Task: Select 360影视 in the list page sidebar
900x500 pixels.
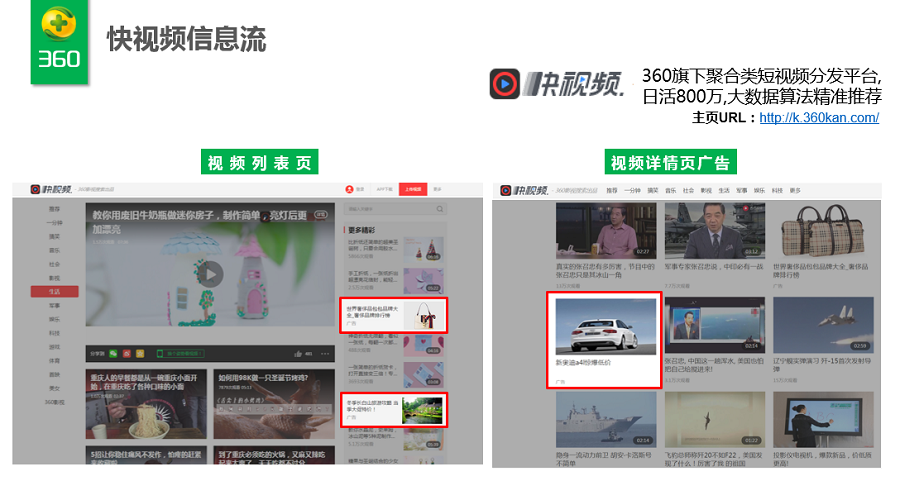Action: tap(55, 402)
